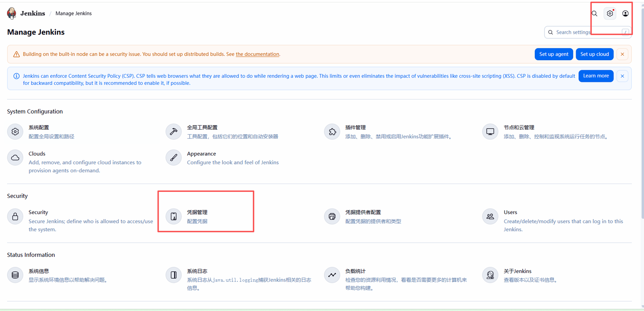The width and height of the screenshot is (644, 311).
Task: Dismiss the built-in node security warning
Action: coord(622,54)
